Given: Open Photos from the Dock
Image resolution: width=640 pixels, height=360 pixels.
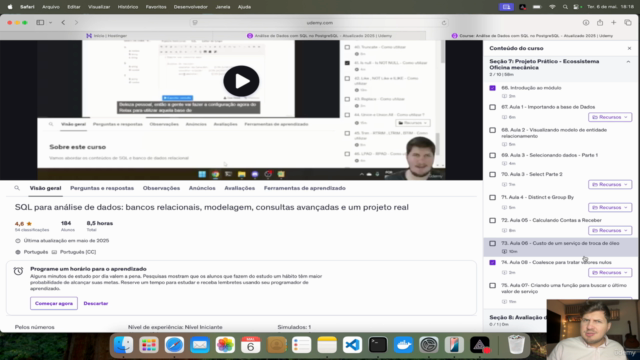Looking at the screenshot, I should click(225, 345).
